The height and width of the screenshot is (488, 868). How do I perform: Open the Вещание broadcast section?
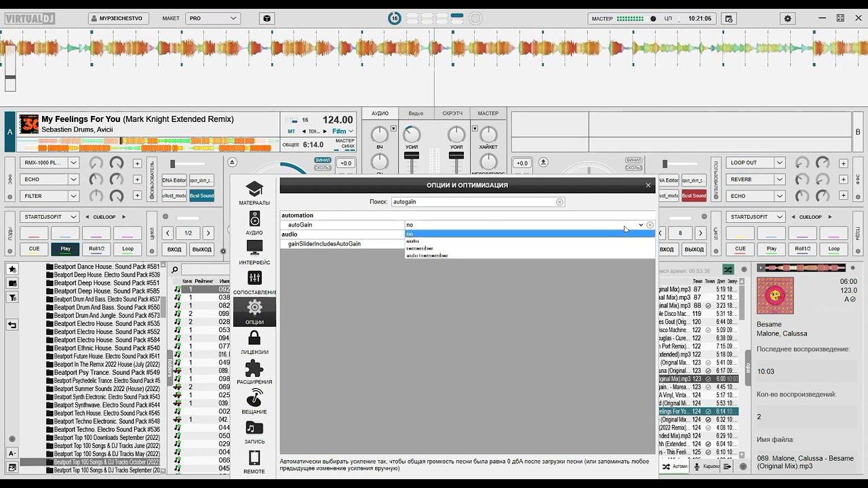click(x=254, y=402)
